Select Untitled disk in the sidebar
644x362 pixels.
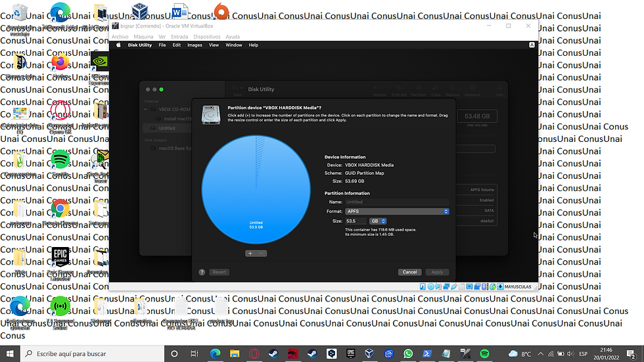click(x=166, y=128)
